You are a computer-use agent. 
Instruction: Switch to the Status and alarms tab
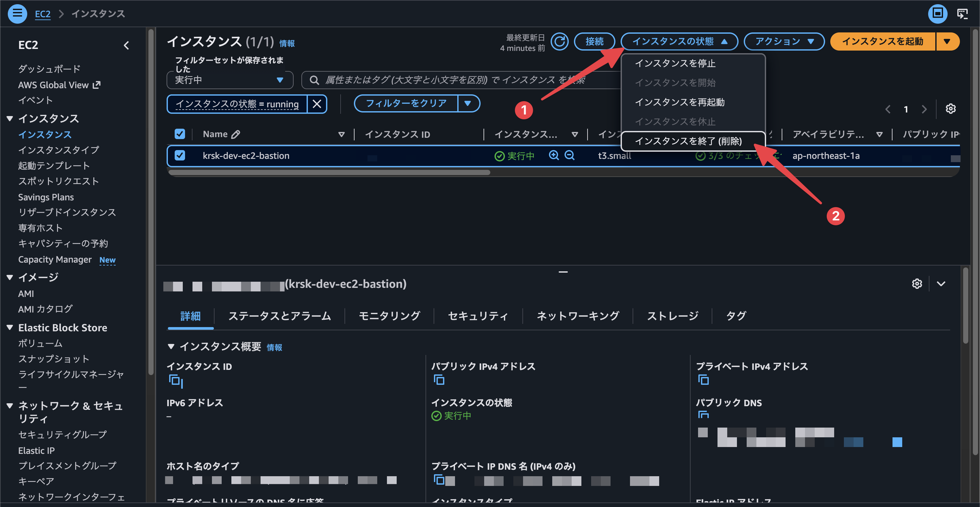pos(280,316)
